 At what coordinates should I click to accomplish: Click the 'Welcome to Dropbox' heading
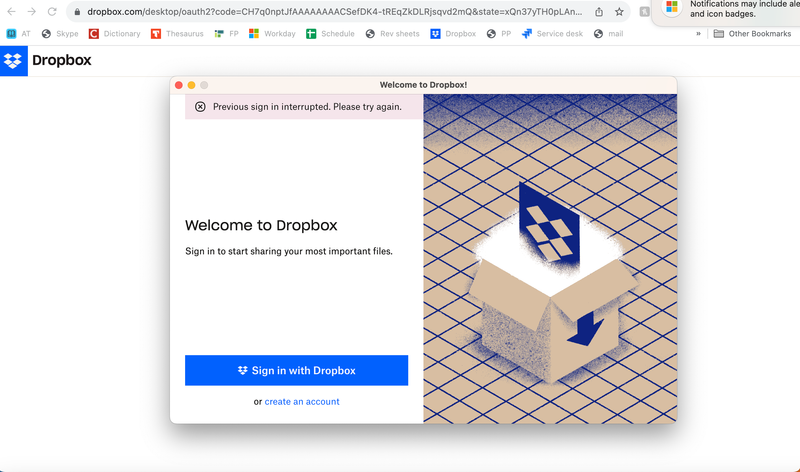coord(261,225)
